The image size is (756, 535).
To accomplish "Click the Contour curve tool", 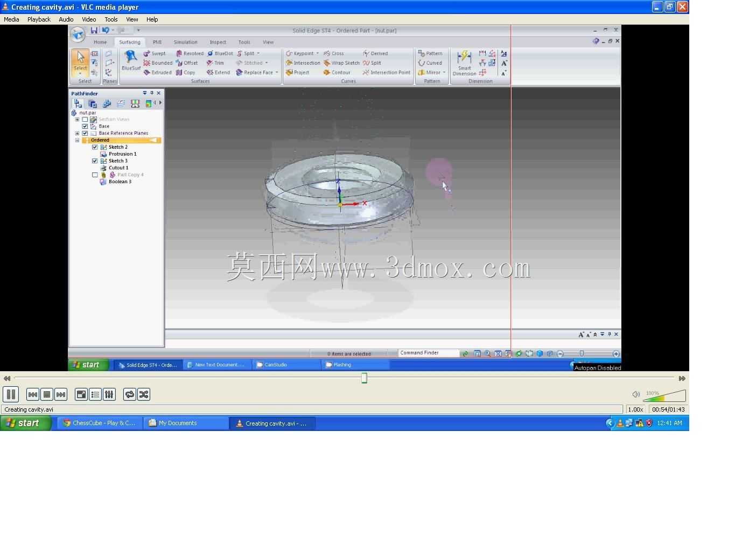I will (337, 73).
